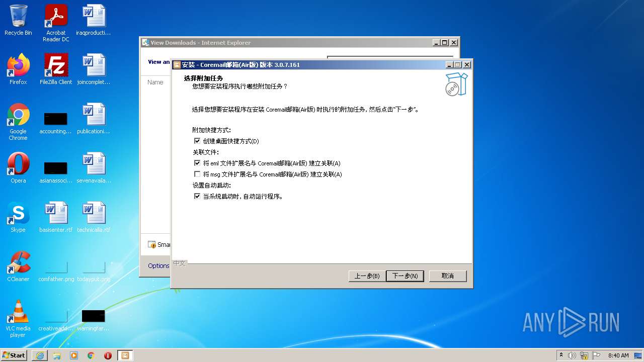
Task: Open the network tray icon
Action: coord(584,355)
